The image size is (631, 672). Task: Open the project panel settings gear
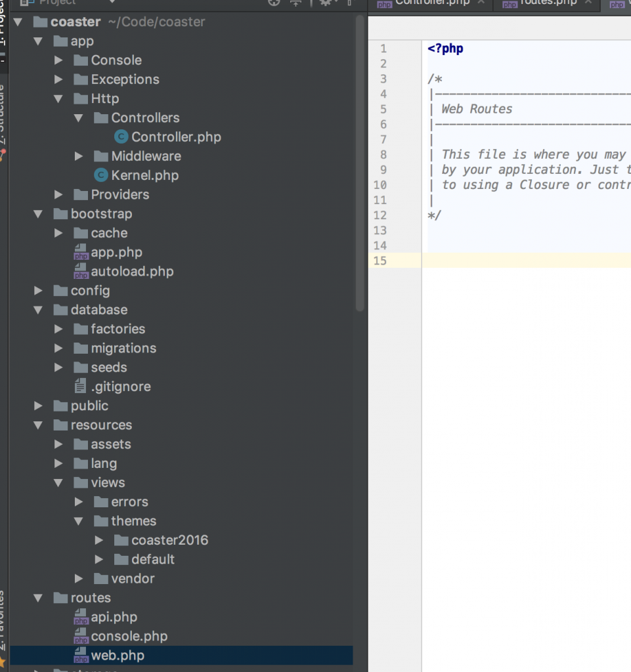coord(325,3)
